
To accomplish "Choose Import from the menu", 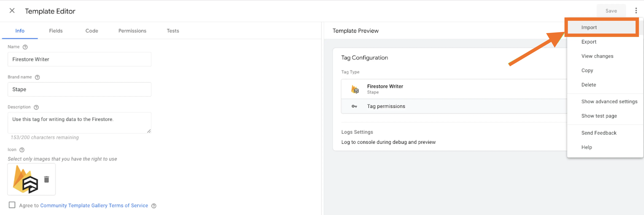I will click(601, 27).
